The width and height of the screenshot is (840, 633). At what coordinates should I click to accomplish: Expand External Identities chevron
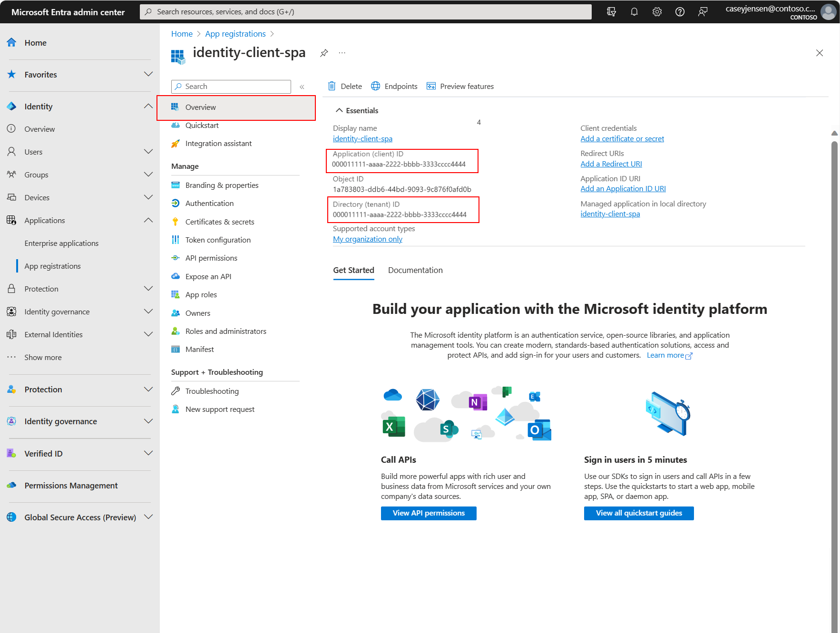point(148,334)
